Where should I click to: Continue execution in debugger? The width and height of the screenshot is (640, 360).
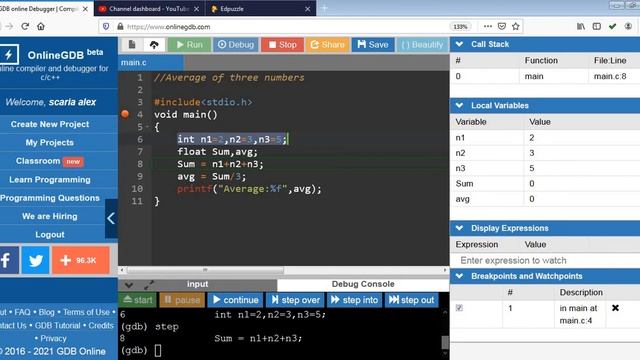[236, 300]
